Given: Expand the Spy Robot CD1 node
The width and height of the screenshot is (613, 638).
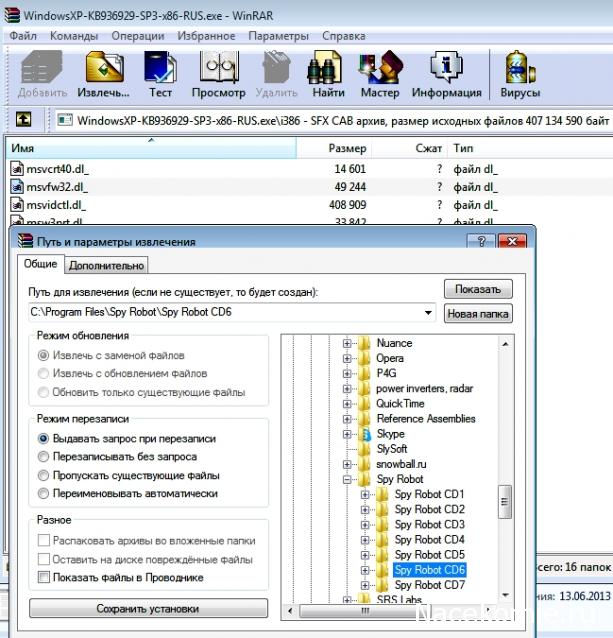Looking at the screenshot, I should pos(365,495).
